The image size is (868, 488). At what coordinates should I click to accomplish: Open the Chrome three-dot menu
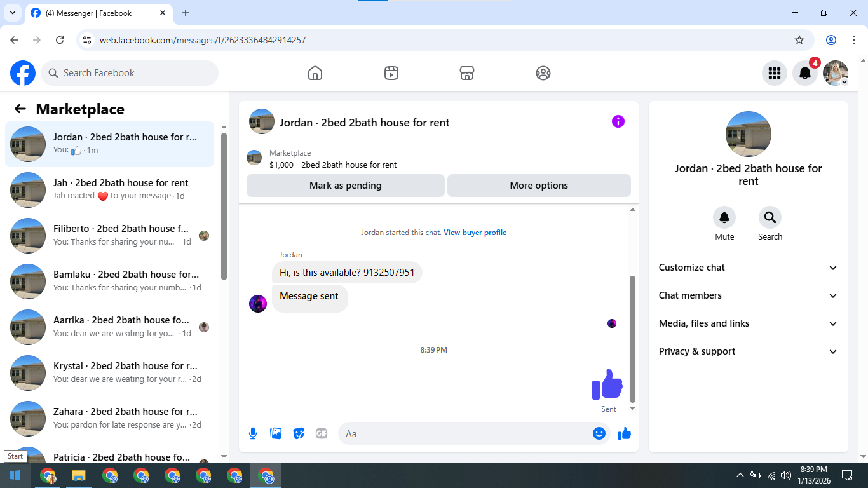tap(853, 40)
